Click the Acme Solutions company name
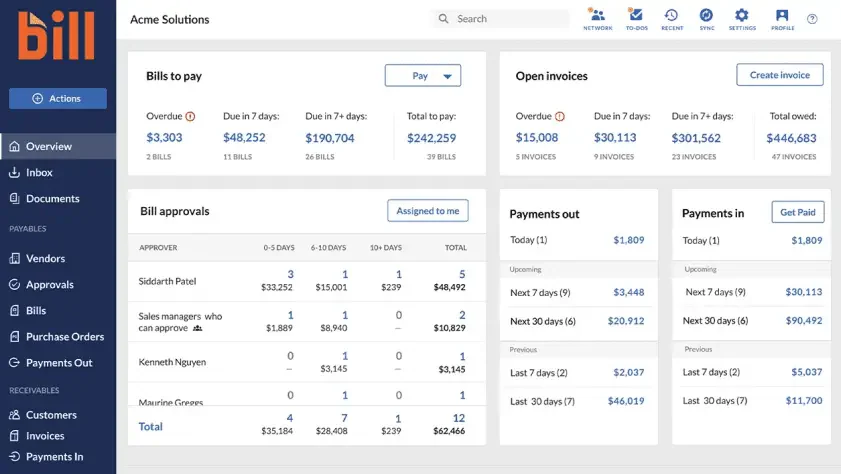 (x=169, y=19)
